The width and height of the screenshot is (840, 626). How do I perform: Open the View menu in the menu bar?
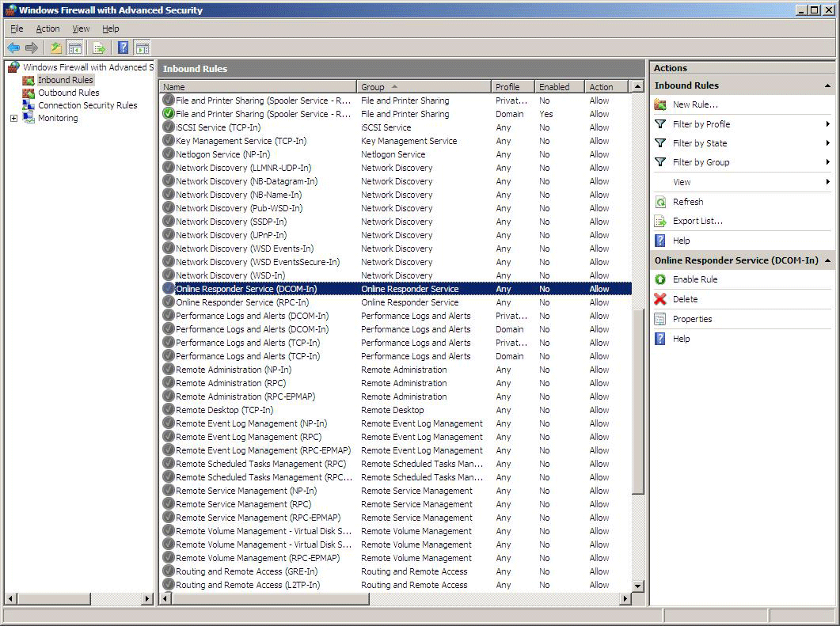tap(81, 29)
